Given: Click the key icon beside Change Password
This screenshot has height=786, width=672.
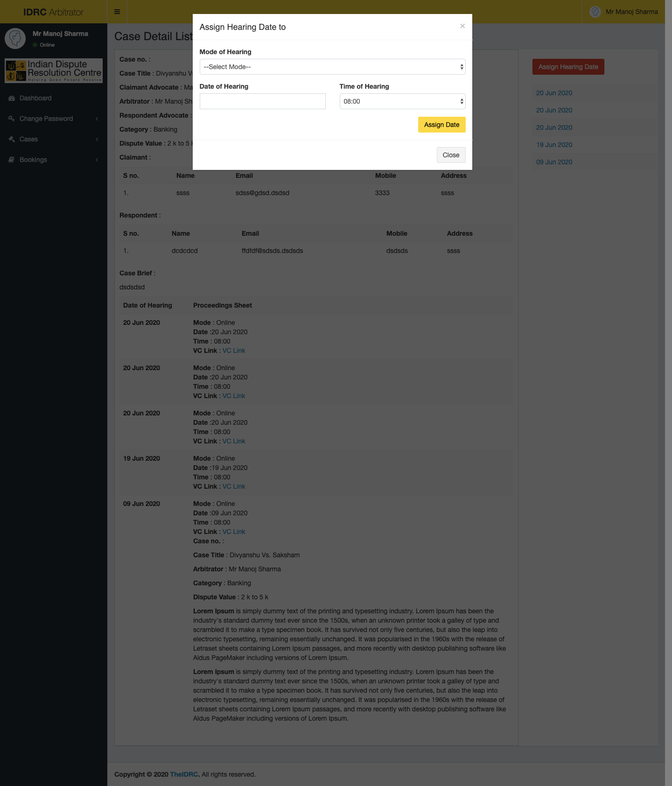Looking at the screenshot, I should (x=12, y=119).
